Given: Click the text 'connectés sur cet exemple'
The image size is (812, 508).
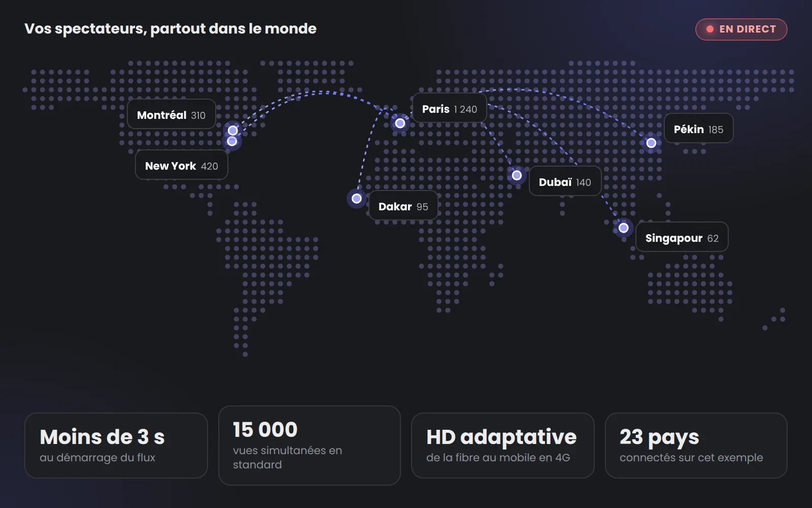Looking at the screenshot, I should (x=691, y=458).
